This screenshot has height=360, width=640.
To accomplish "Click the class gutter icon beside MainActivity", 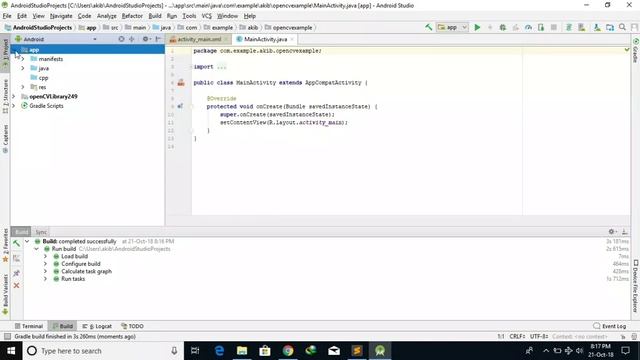I will click(x=181, y=83).
